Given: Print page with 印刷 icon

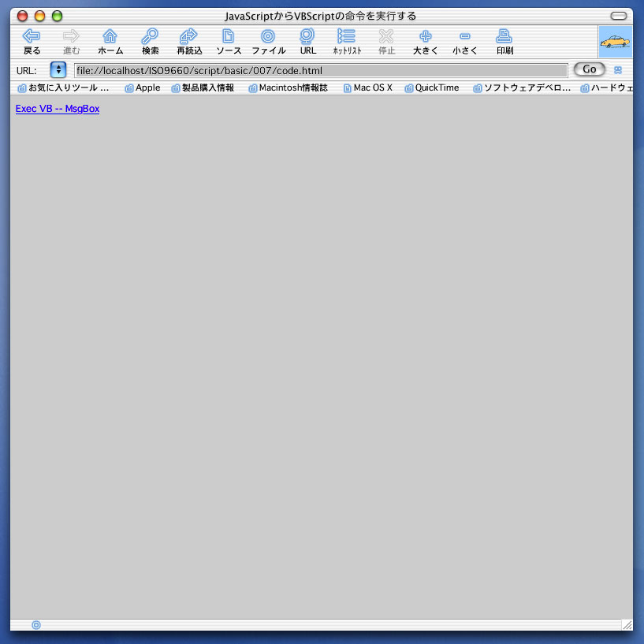Looking at the screenshot, I should coord(504,36).
